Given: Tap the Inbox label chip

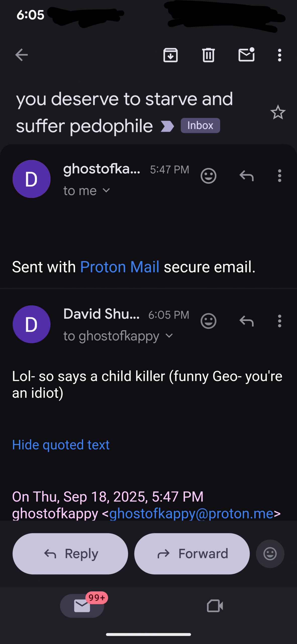Looking at the screenshot, I should point(200,125).
